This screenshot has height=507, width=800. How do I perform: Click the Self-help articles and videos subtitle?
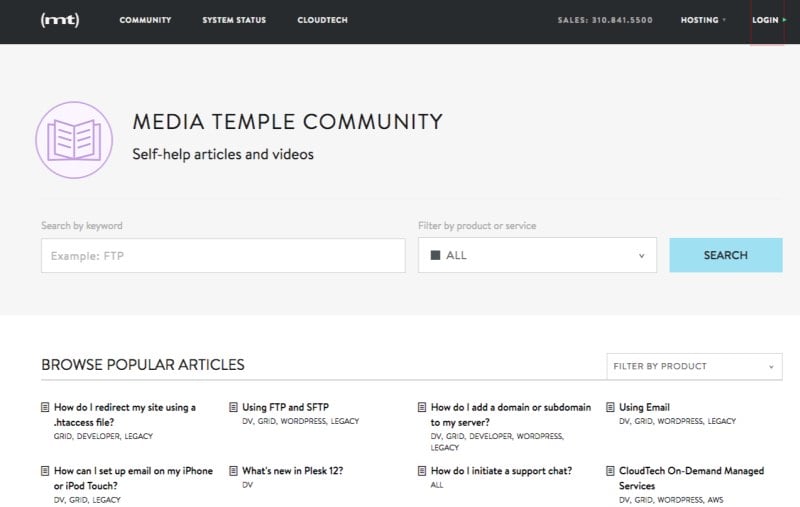[x=223, y=154]
